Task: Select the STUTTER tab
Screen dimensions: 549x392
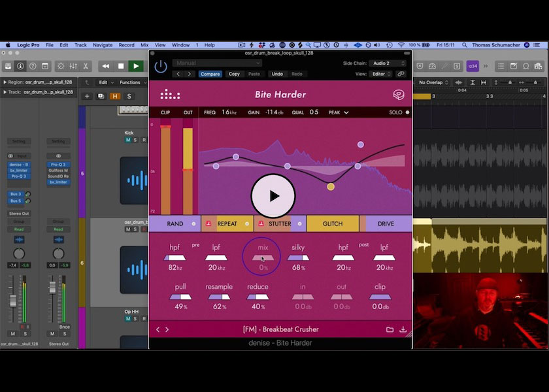Action: [280, 223]
